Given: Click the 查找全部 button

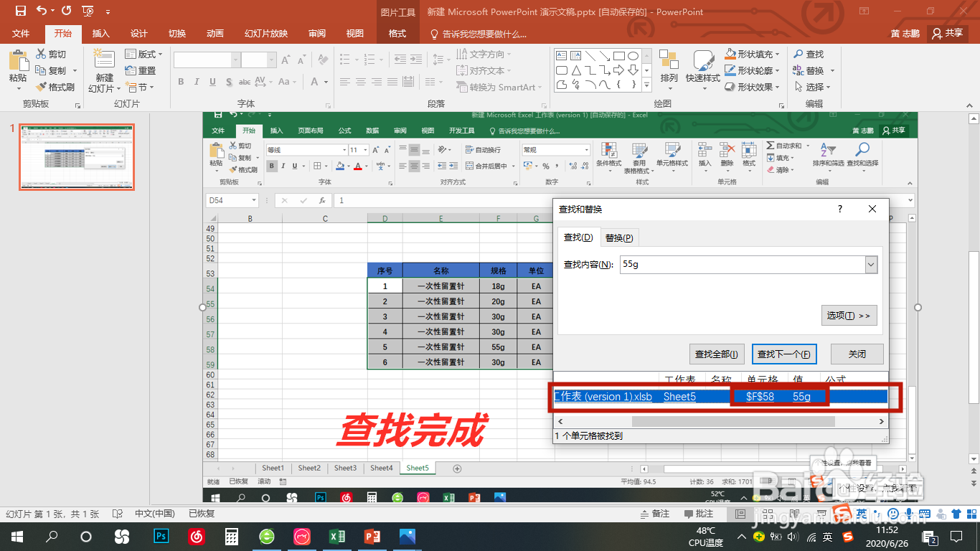Looking at the screenshot, I should [x=719, y=353].
